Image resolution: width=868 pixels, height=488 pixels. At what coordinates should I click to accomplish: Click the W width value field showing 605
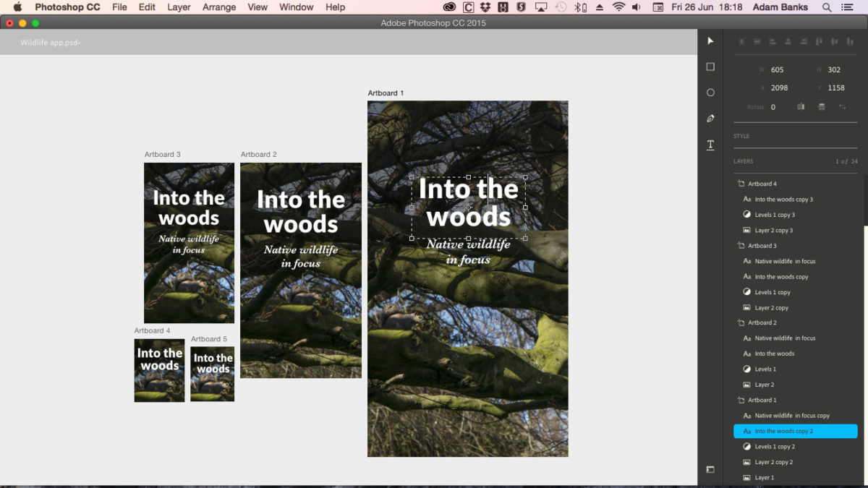[x=778, y=69]
